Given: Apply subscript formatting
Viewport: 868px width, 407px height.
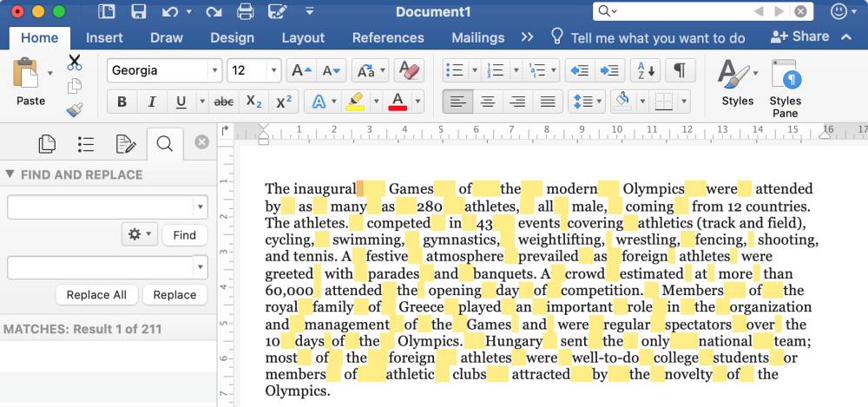Looking at the screenshot, I should click(x=253, y=102).
